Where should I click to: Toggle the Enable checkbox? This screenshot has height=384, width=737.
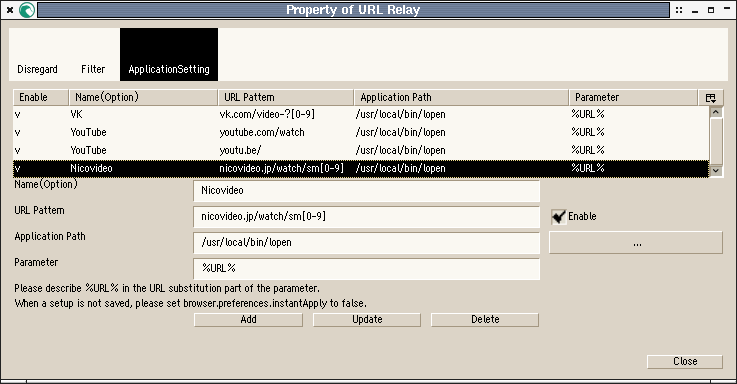tap(558, 217)
